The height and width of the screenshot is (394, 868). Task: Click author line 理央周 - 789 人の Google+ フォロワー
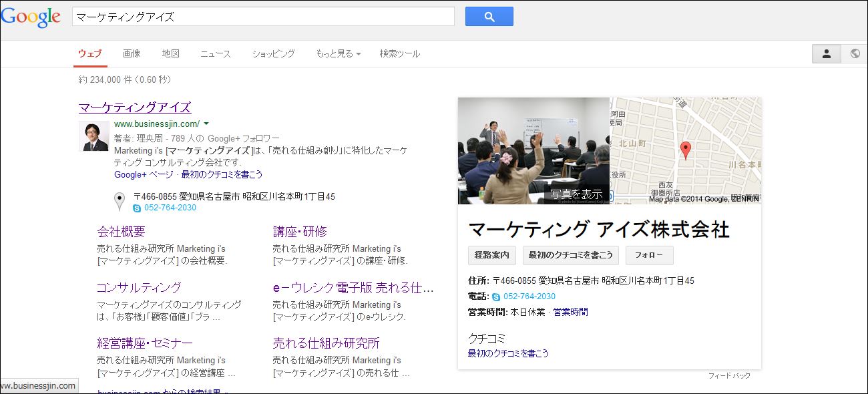click(197, 139)
